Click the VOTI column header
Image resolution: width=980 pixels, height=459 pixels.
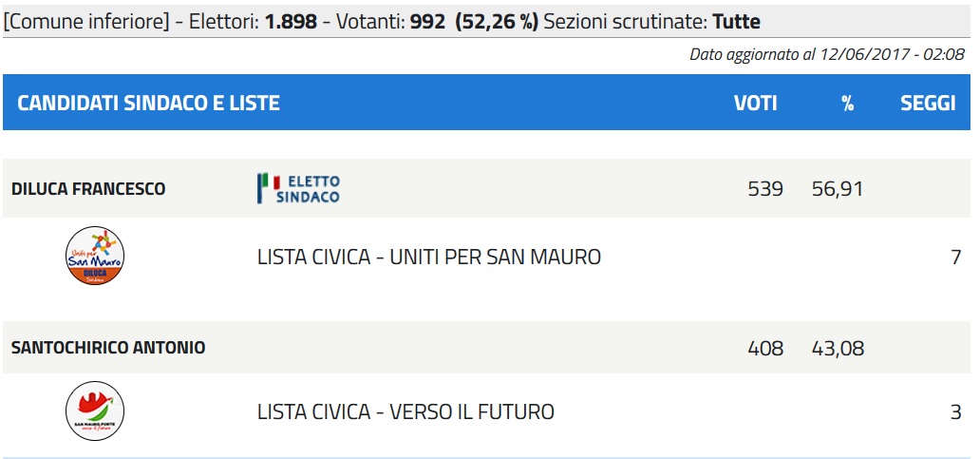click(756, 104)
